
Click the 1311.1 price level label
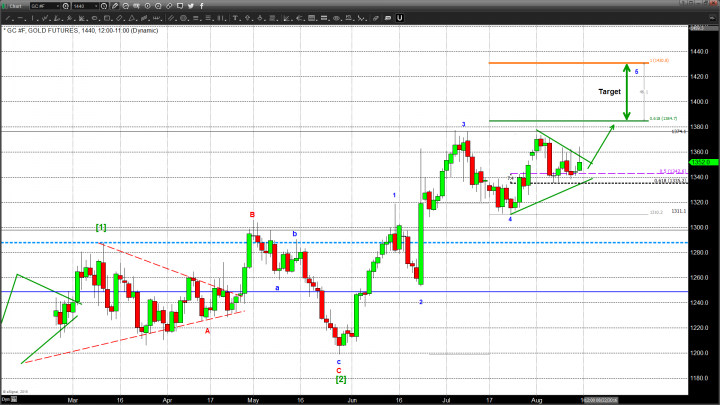point(679,211)
